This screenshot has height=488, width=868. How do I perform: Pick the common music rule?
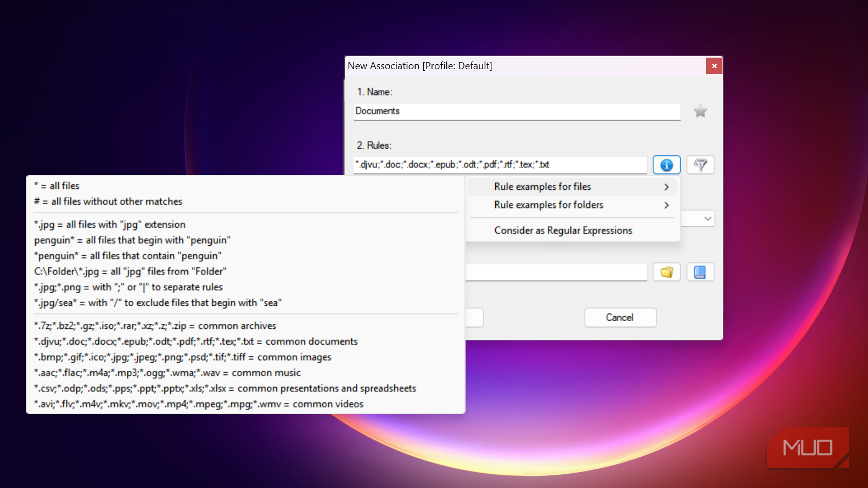click(x=245, y=373)
